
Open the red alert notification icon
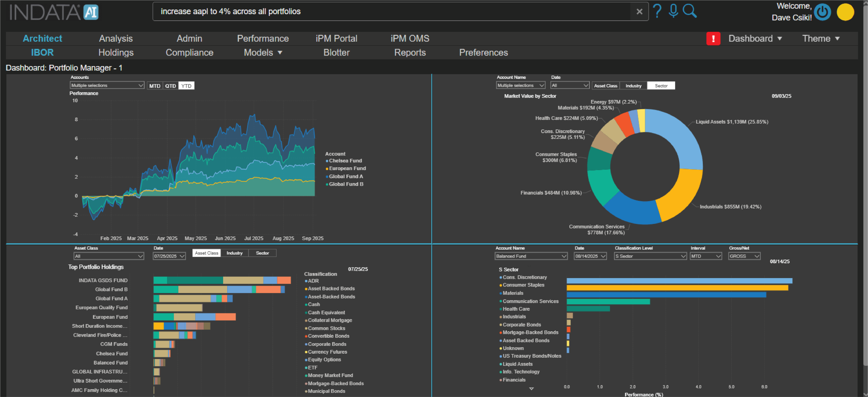point(713,38)
